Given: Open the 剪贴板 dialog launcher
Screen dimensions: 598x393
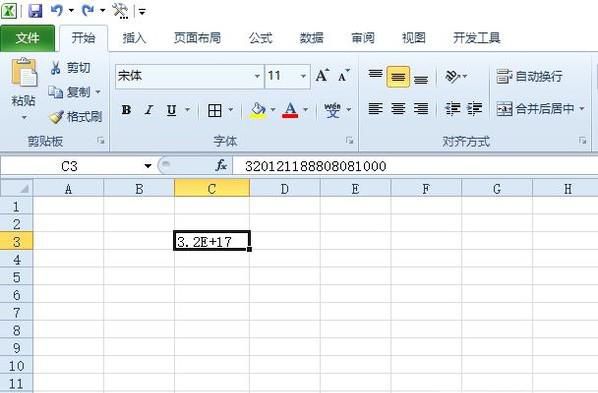Looking at the screenshot, I should pos(101,141).
